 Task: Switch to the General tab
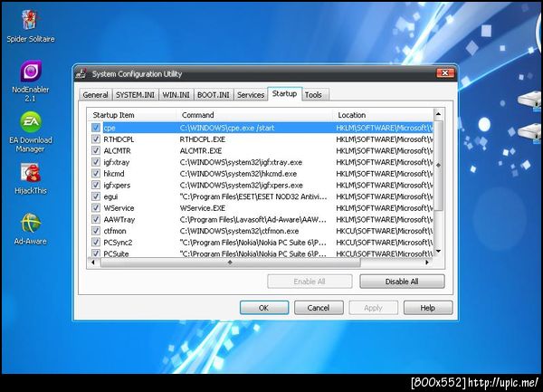[x=96, y=94]
